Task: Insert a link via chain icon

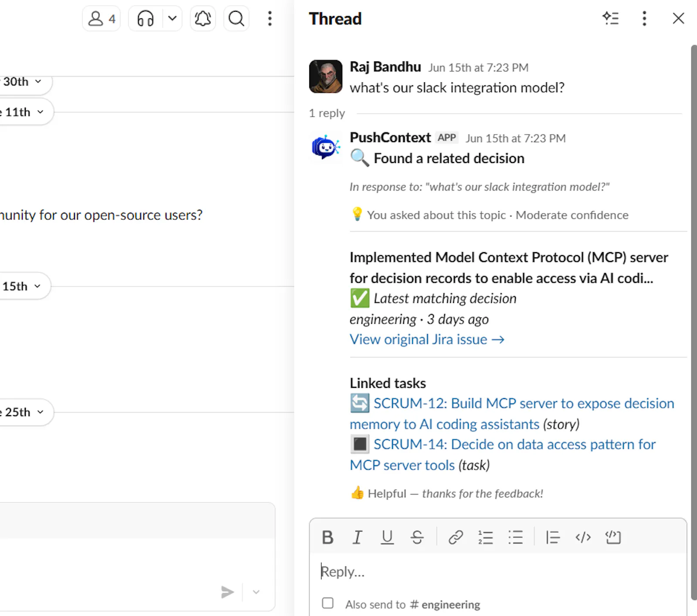Action: click(x=456, y=538)
